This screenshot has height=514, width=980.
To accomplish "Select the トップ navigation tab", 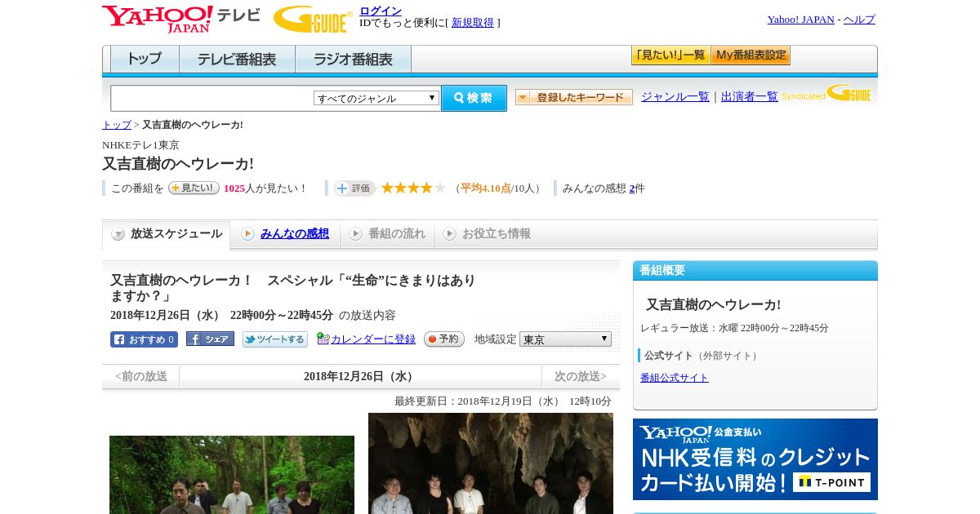I will click(x=145, y=60).
